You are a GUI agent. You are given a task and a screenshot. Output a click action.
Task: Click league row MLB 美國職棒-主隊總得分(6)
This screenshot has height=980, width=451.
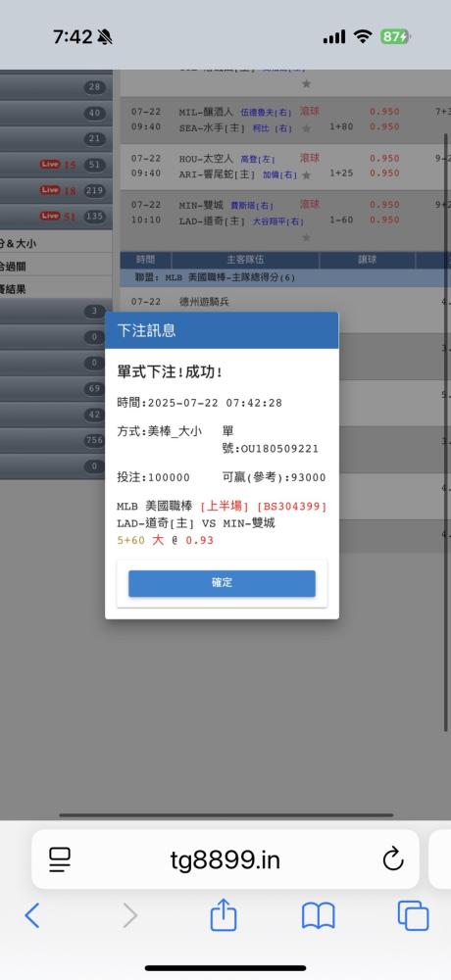[285, 277]
